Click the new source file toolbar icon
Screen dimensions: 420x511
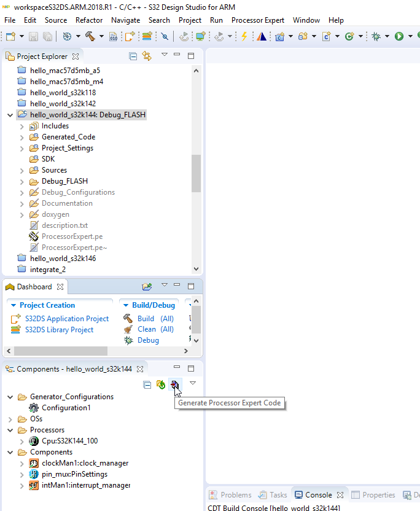(x=327, y=36)
